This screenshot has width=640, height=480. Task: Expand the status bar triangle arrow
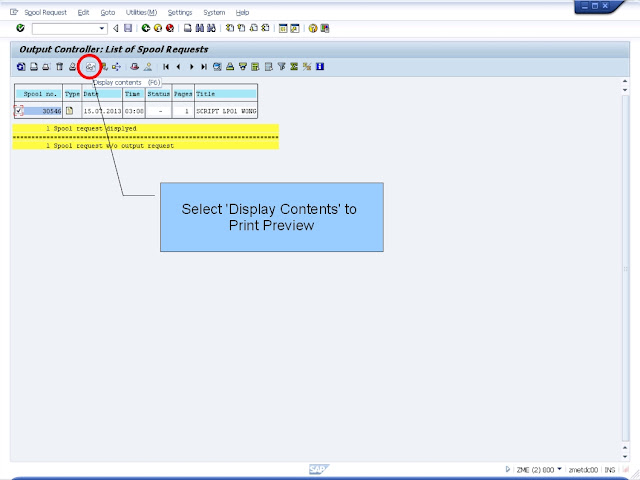[508, 469]
